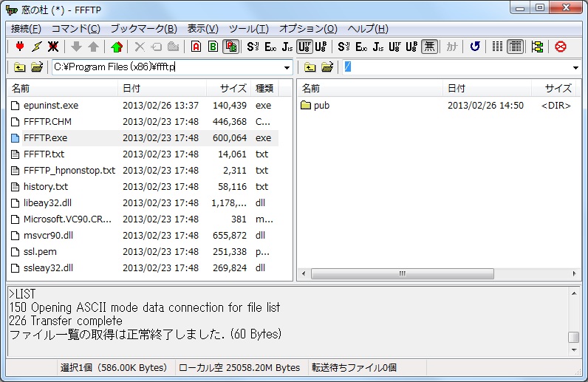Viewport: 588px width, 382px height.
Task: Open the local change folder icon
Action: click(x=37, y=67)
